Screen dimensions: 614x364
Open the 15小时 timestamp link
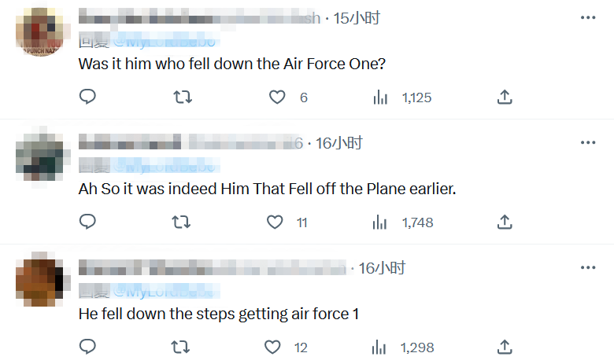coord(357,18)
